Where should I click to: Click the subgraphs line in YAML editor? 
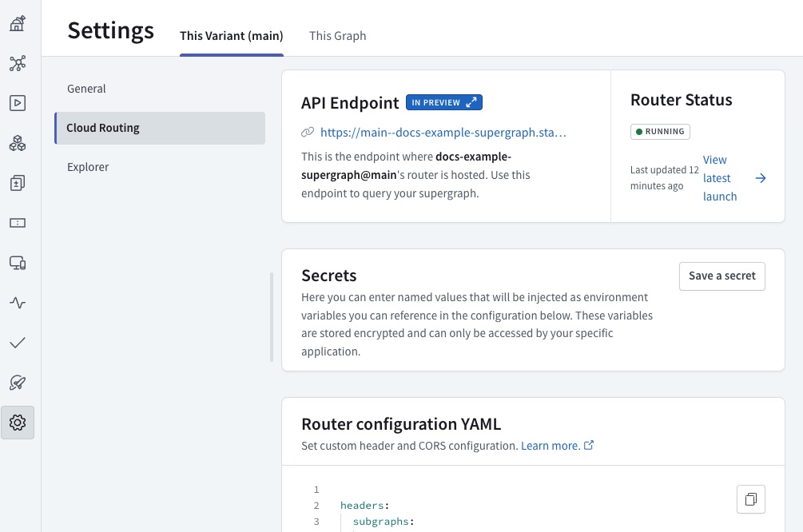384,522
